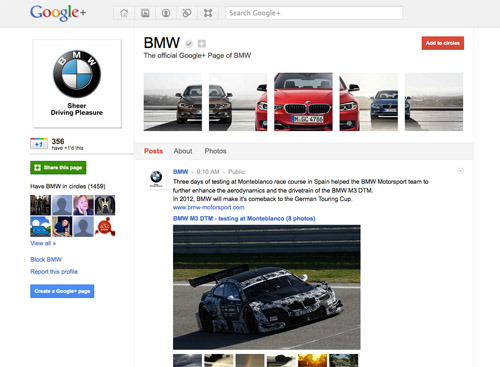This screenshot has width=500, height=367.
Task: Click the Google+ logo
Action: 58,13
